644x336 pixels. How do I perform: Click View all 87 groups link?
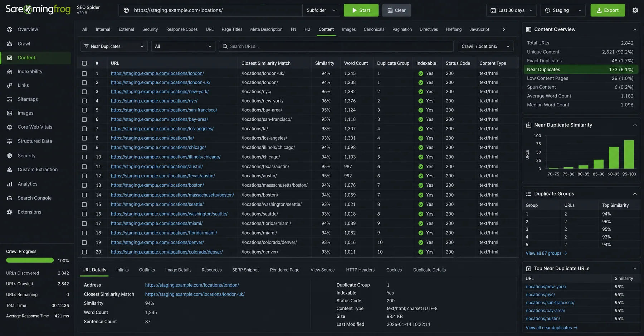(546, 253)
